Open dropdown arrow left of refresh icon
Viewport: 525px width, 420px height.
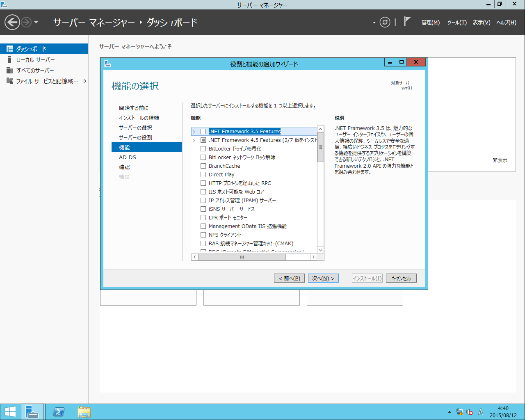point(374,23)
